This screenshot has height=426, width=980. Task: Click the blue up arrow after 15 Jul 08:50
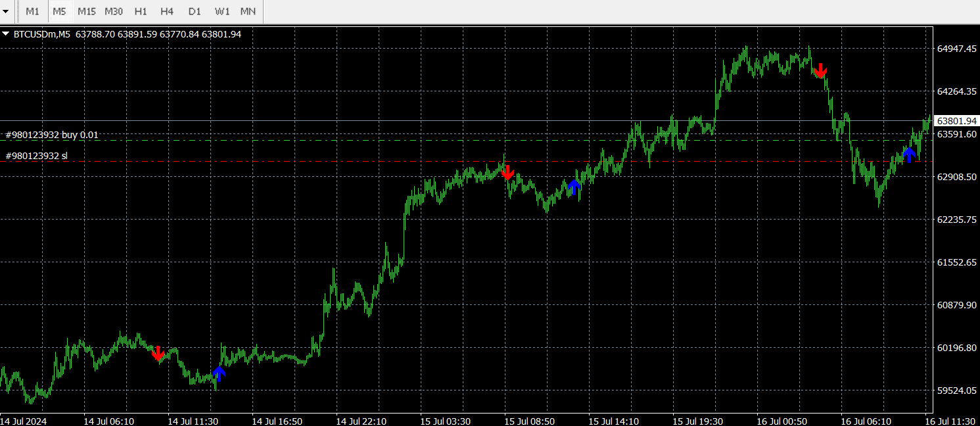574,187
